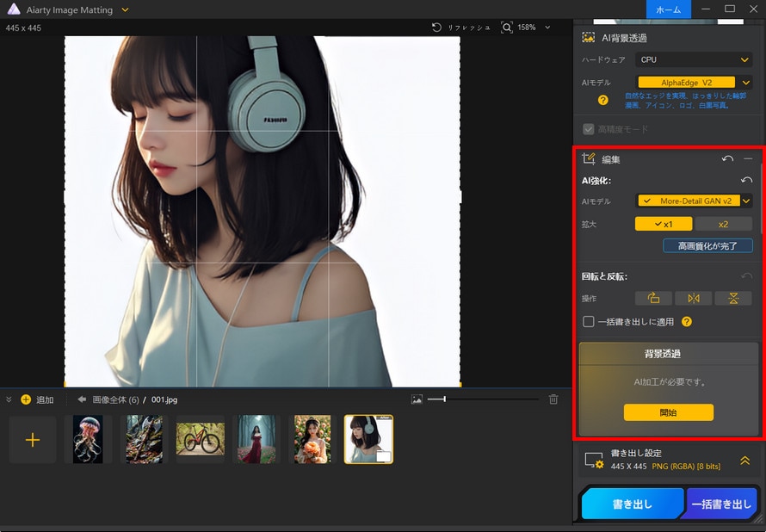Click the yellow help icon under AIモデル
The image size is (766, 532).
[x=603, y=100]
